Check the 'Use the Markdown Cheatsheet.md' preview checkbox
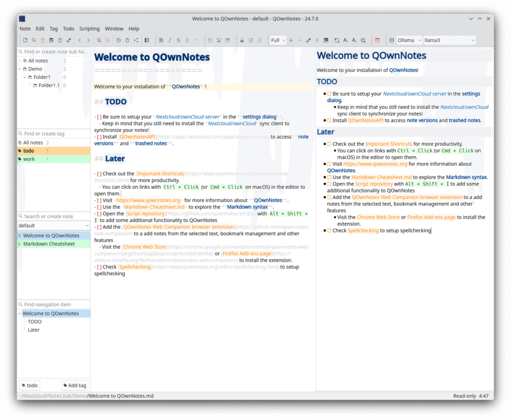 [x=330, y=177]
